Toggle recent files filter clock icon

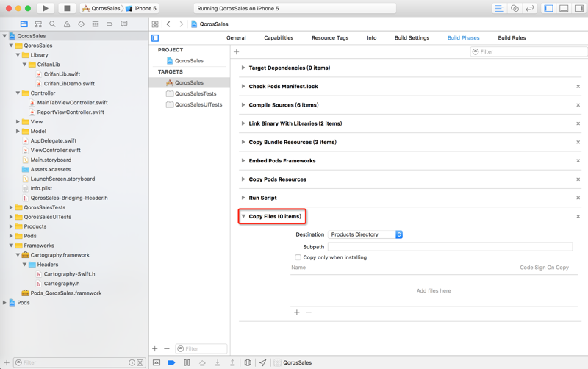(x=132, y=362)
